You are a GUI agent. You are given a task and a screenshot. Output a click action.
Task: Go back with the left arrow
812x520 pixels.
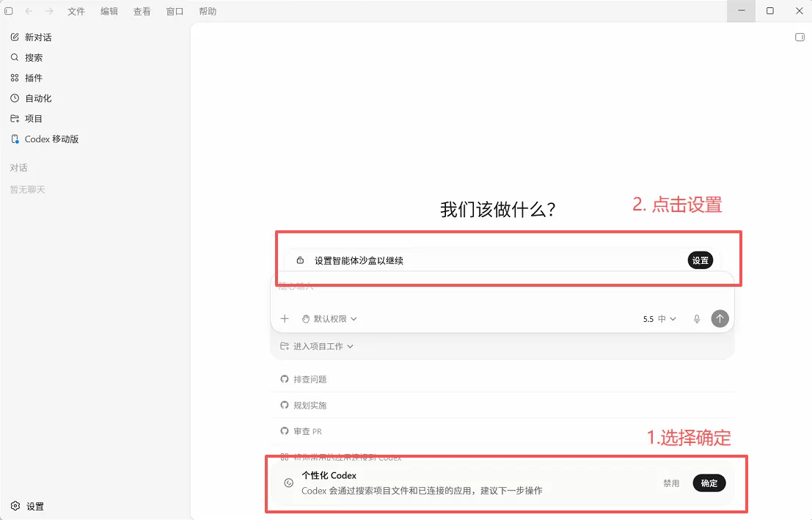click(x=29, y=11)
